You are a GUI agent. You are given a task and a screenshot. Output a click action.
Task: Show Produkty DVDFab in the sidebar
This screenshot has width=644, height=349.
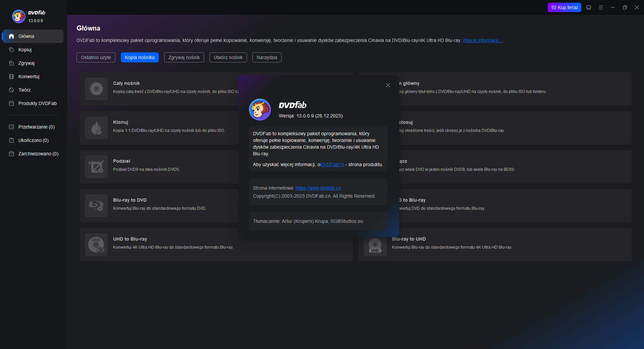(33, 103)
